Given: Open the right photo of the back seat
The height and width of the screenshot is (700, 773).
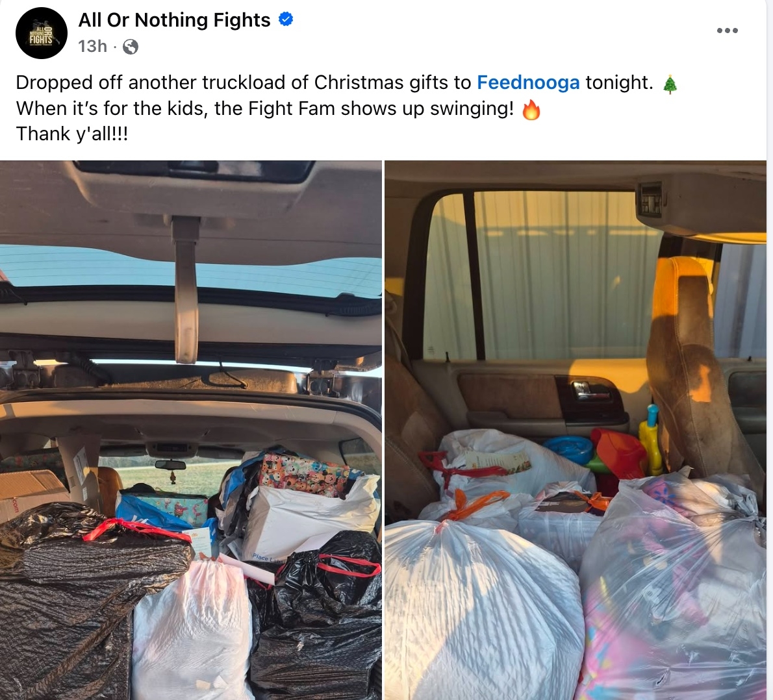Looking at the screenshot, I should [576, 430].
